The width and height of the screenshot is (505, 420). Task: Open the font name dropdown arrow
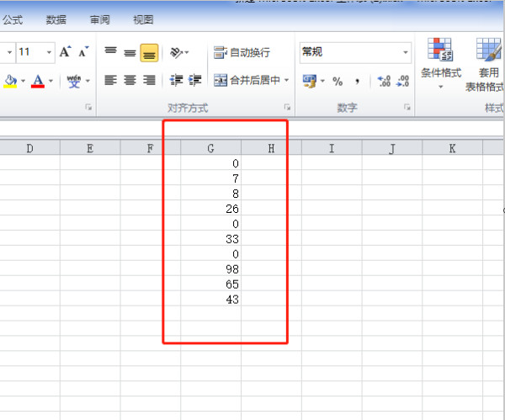(9, 52)
